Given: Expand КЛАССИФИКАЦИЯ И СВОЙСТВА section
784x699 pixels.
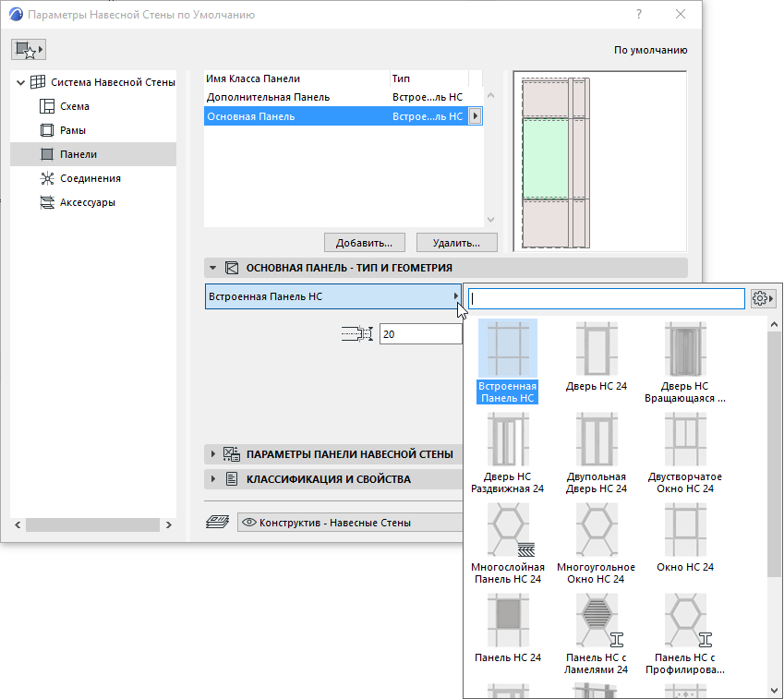Looking at the screenshot, I should pos(213,479).
